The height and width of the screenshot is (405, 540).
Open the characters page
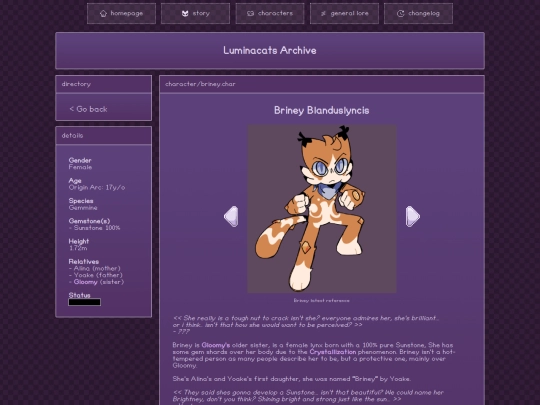point(270,13)
